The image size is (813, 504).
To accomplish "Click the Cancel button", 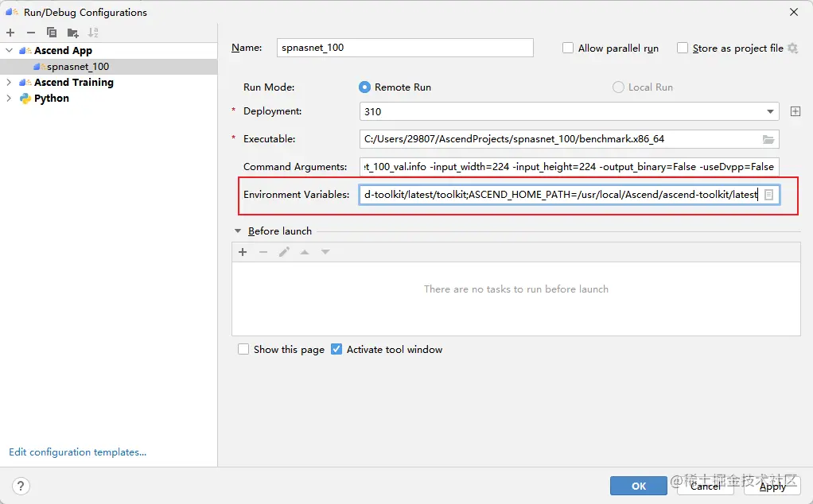I will tap(705, 486).
